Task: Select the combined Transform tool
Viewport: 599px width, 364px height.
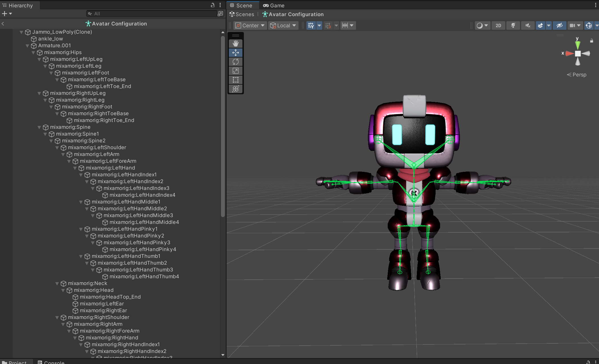Action: [235, 89]
